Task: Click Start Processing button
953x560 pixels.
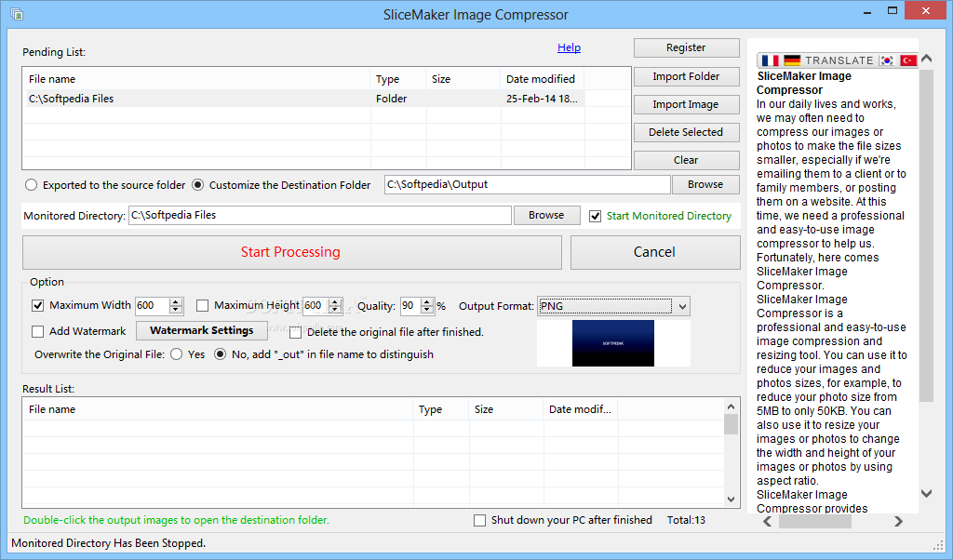Action: pyautogui.click(x=291, y=252)
